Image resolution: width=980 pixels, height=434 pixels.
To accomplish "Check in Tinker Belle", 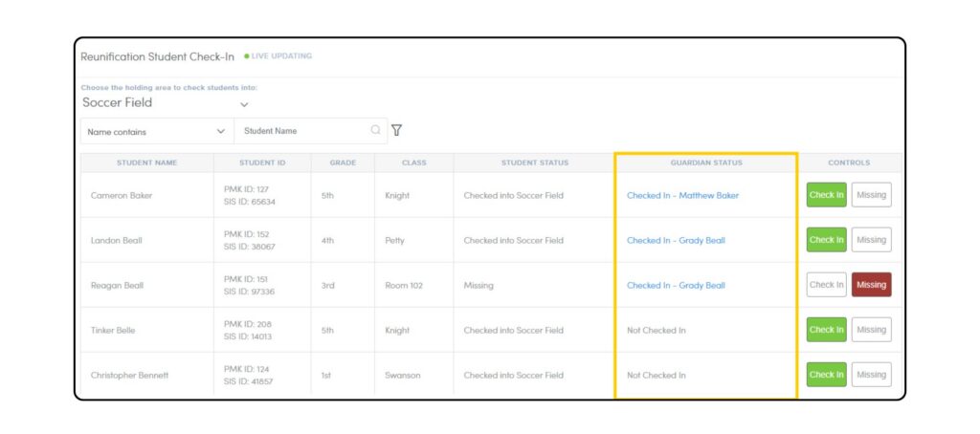I will 826,330.
